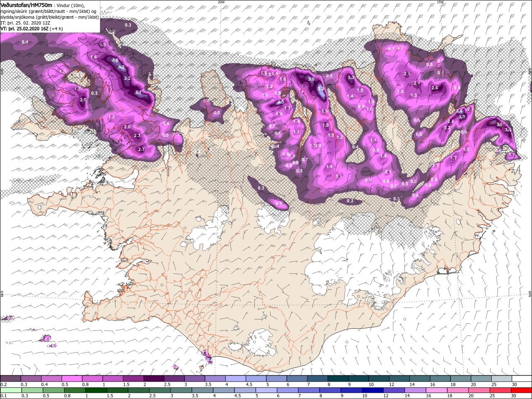The width and height of the screenshot is (532, 399).
Task: Pick the light pink swatch above the rain legend's 16 label
Action: 436,390
